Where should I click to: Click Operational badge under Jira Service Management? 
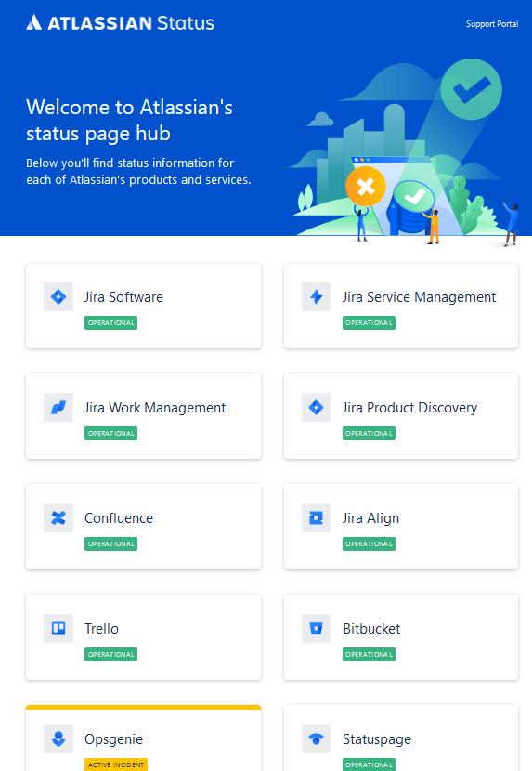369,322
